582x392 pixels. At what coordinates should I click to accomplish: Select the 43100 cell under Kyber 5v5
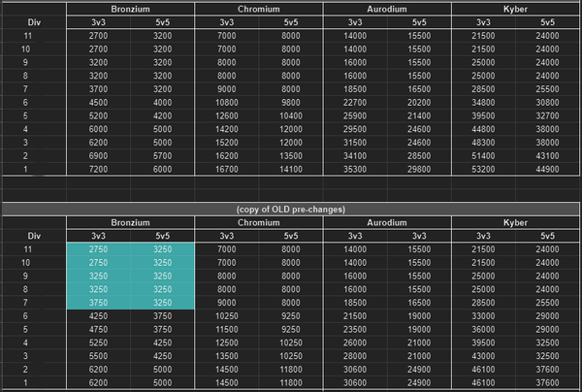pyautogui.click(x=547, y=156)
